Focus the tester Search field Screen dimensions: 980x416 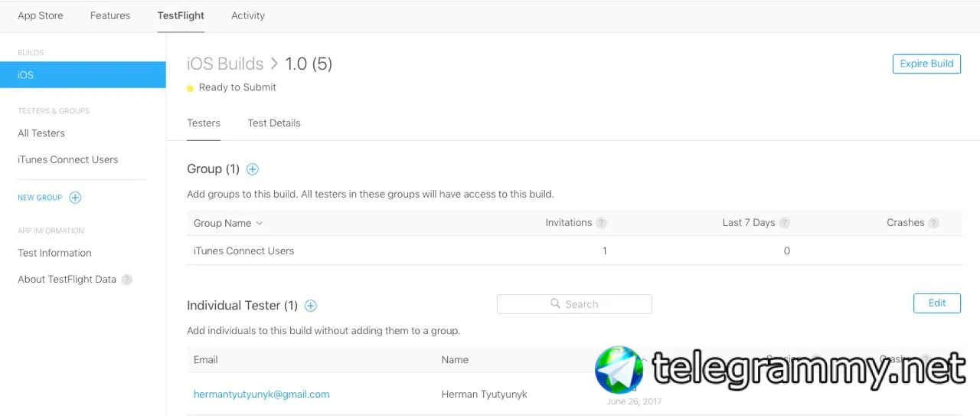(574, 304)
